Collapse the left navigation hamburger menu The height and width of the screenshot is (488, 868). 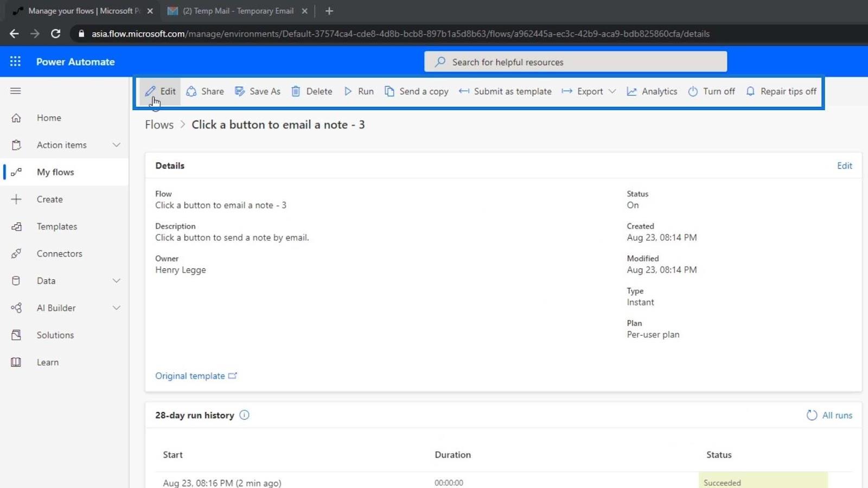15,91
